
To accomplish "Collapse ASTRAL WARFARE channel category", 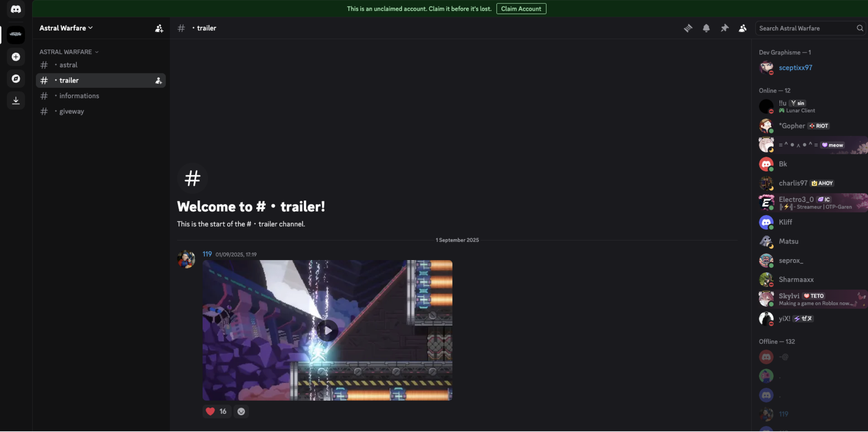I will tap(69, 52).
